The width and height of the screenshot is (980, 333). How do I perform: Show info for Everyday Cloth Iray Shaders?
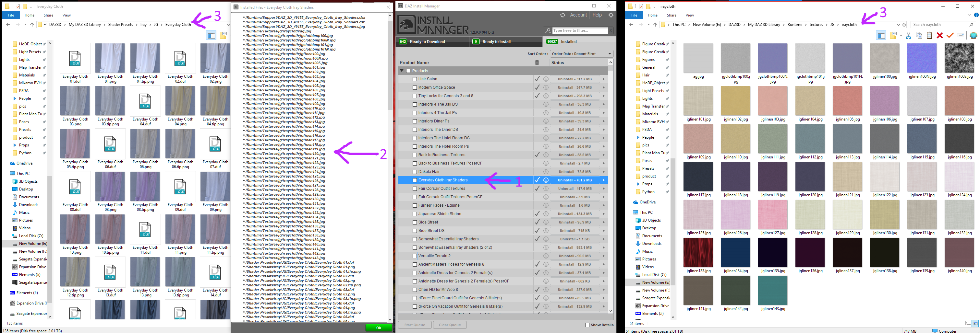(x=546, y=180)
